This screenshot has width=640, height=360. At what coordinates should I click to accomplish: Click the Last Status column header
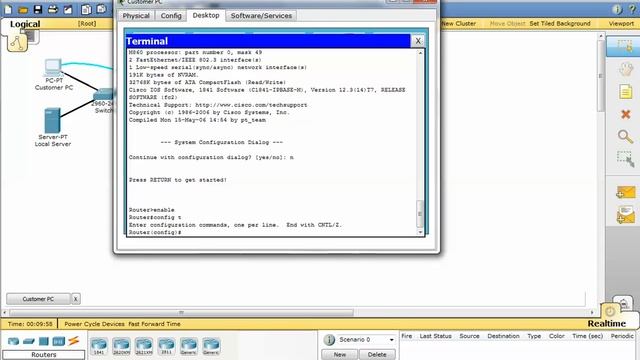click(435, 336)
